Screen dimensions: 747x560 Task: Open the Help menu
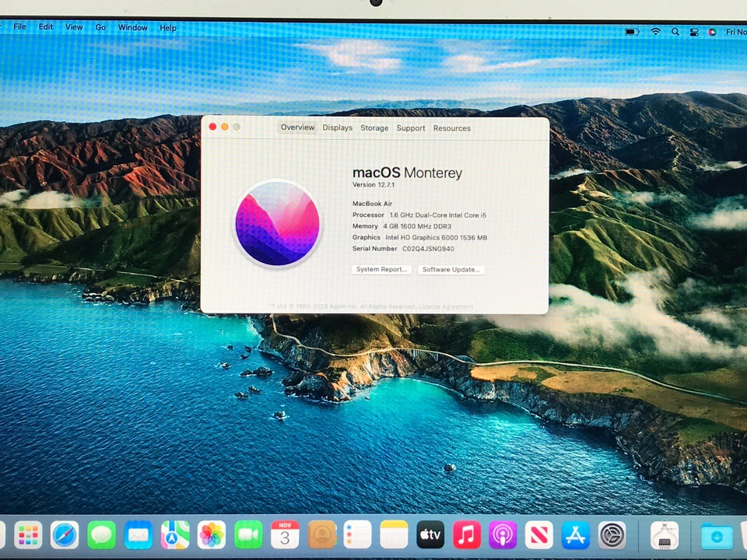(168, 28)
